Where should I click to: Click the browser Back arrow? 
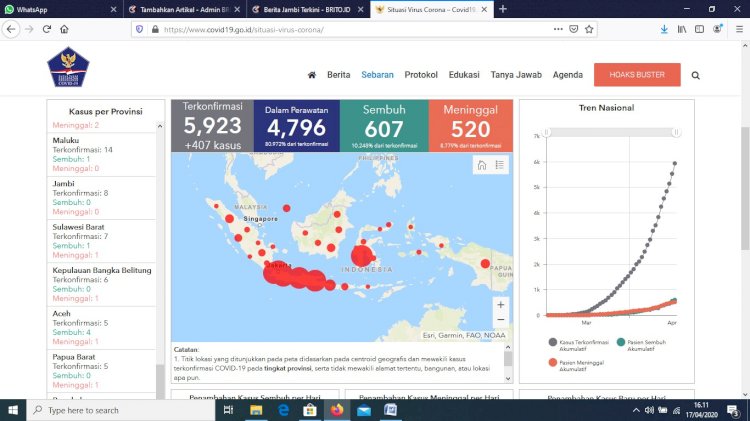11,29
